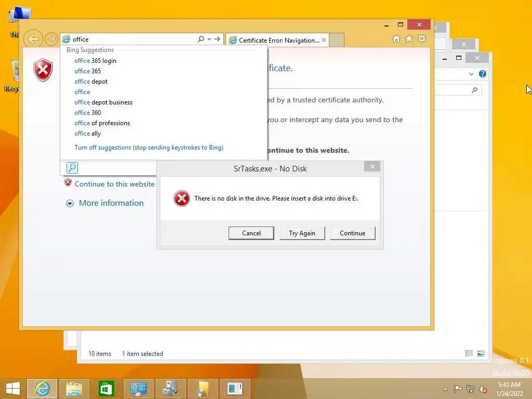Click the Help icon in Explorer window
The width and height of the screenshot is (532, 399).
[x=483, y=74]
